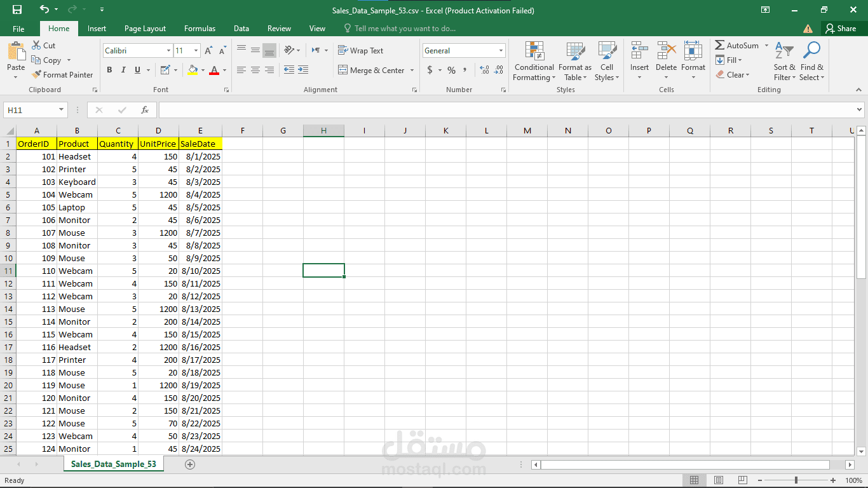Switch to the Review tab
The image size is (868, 488).
coord(279,29)
